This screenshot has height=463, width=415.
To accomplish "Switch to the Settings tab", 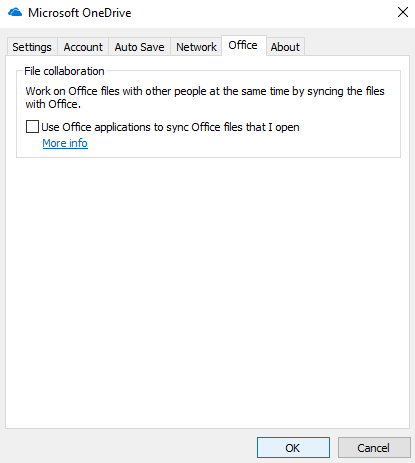I will 32,47.
